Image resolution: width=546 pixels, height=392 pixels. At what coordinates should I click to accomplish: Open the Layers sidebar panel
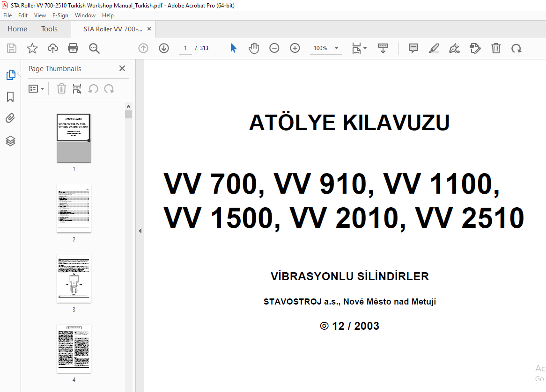click(x=10, y=140)
